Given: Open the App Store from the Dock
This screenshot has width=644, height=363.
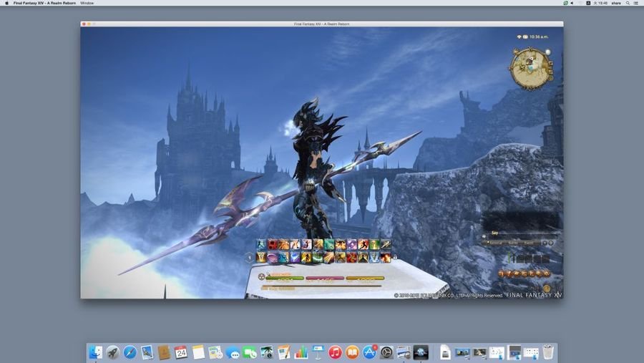Looking at the screenshot, I should point(369,352).
